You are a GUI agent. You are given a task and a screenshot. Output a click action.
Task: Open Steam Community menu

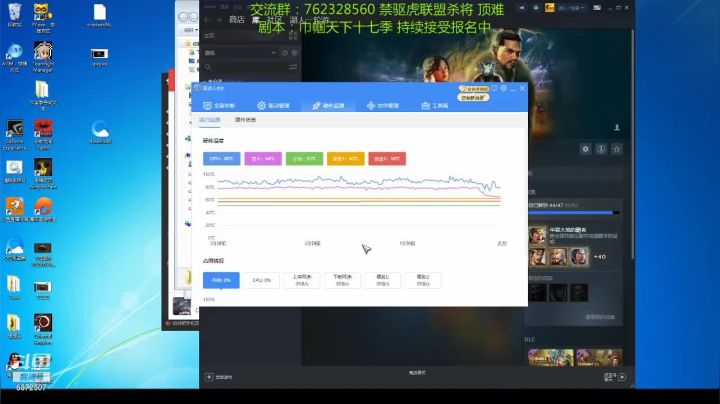point(275,20)
